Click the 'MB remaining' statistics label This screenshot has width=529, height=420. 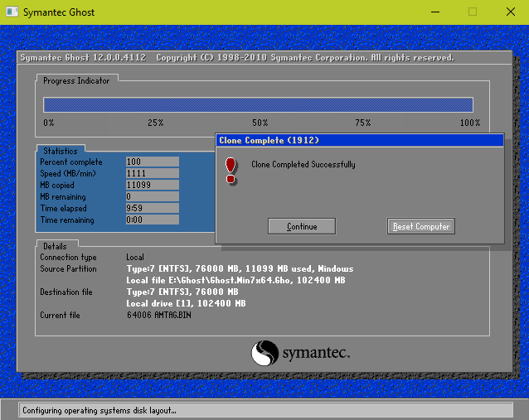point(63,196)
